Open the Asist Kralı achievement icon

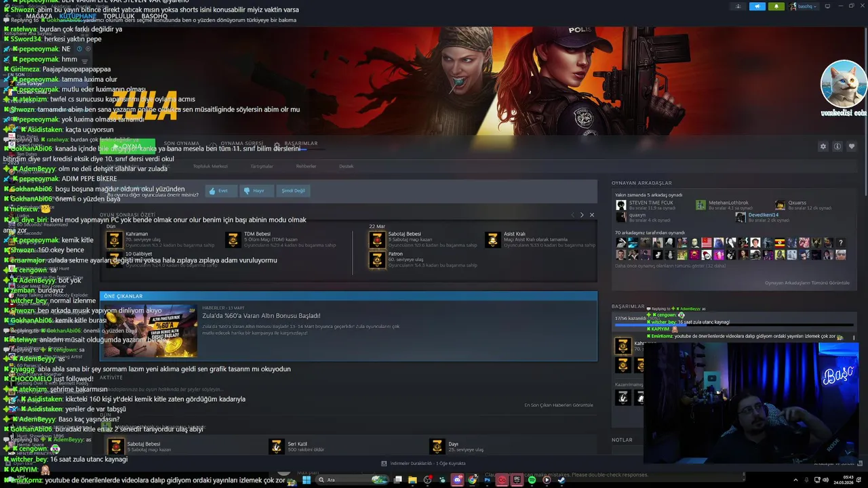492,239
